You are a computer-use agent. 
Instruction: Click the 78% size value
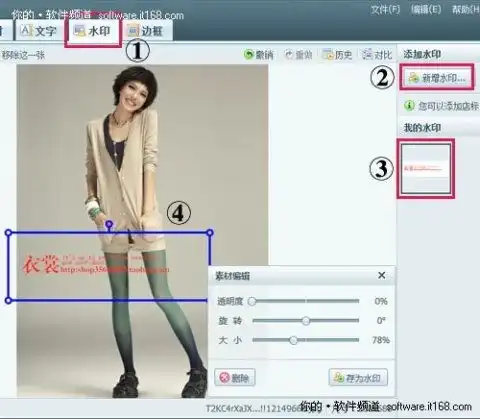pyautogui.click(x=381, y=340)
